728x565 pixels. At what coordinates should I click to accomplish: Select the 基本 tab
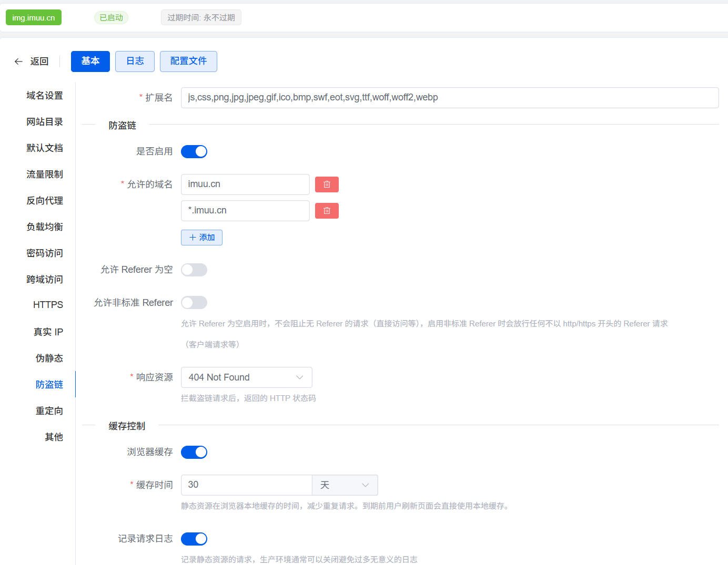click(x=90, y=61)
